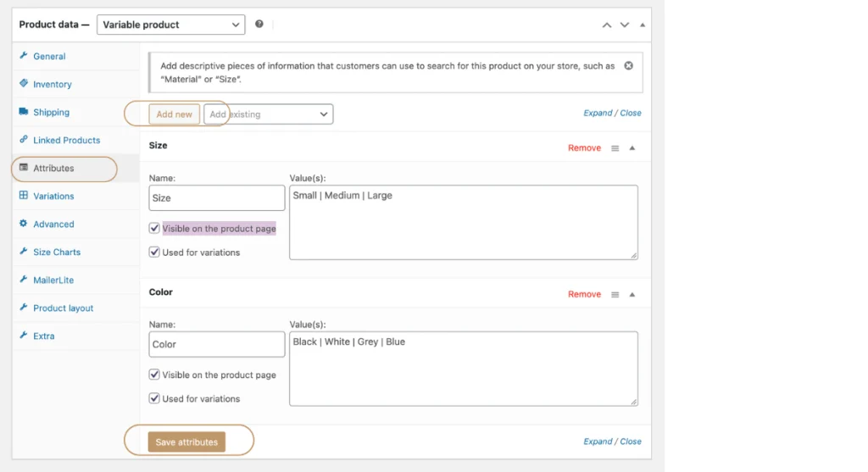
Task: Grab the Color attribute reorder handle
Action: coord(615,294)
